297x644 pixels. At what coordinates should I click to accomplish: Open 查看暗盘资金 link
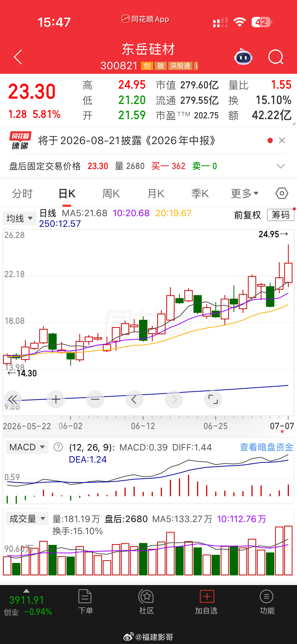click(267, 447)
